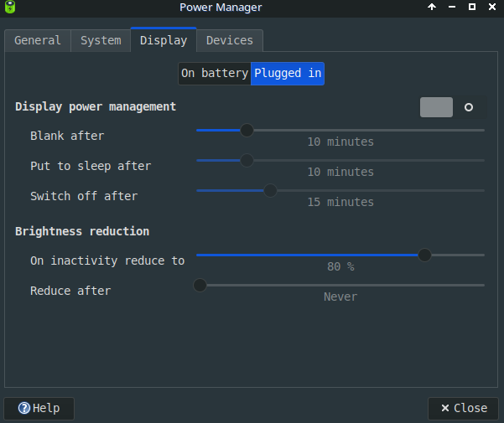Click the 15 minutes value text

click(x=340, y=202)
